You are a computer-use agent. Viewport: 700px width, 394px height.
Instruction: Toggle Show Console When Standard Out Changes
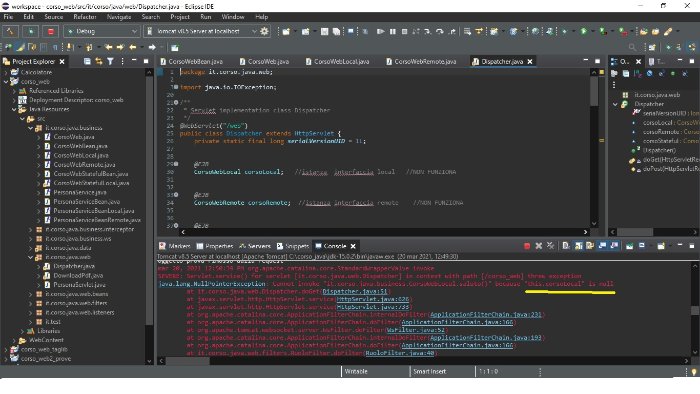[x=602, y=246]
